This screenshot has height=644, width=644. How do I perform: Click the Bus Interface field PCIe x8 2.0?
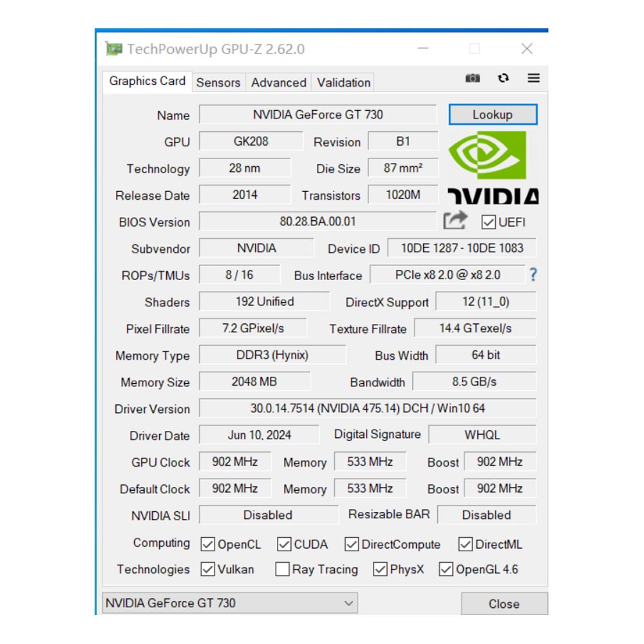coord(448,275)
